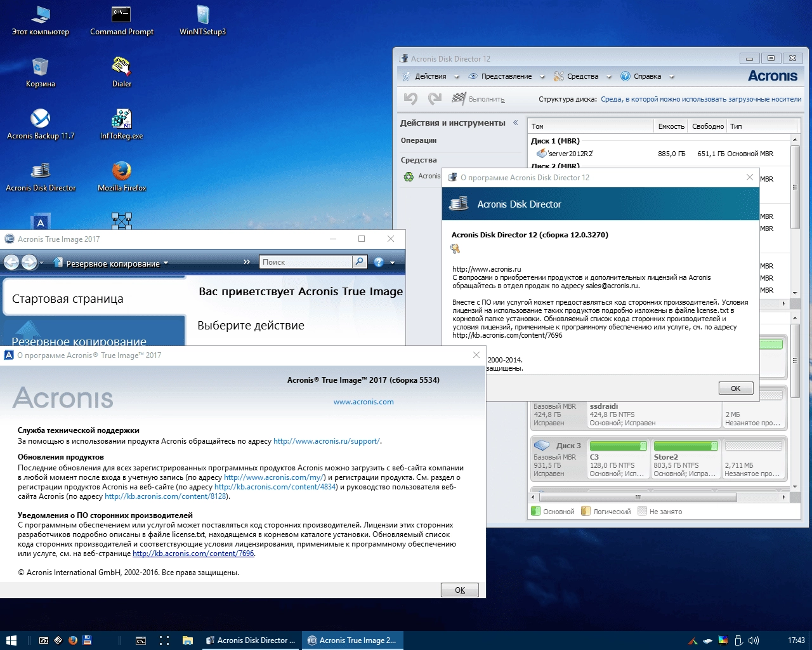Open the command prompt taskbar icon
This screenshot has width=812, height=650.
pos(141,640)
